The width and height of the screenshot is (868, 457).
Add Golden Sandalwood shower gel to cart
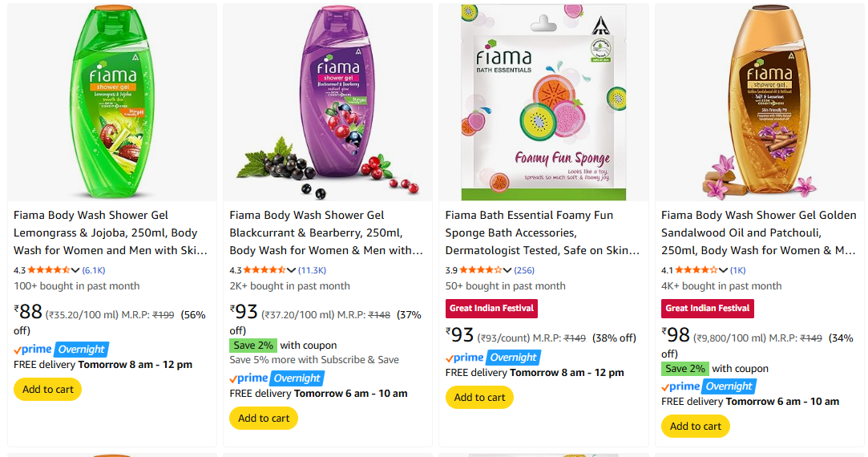[696, 427]
